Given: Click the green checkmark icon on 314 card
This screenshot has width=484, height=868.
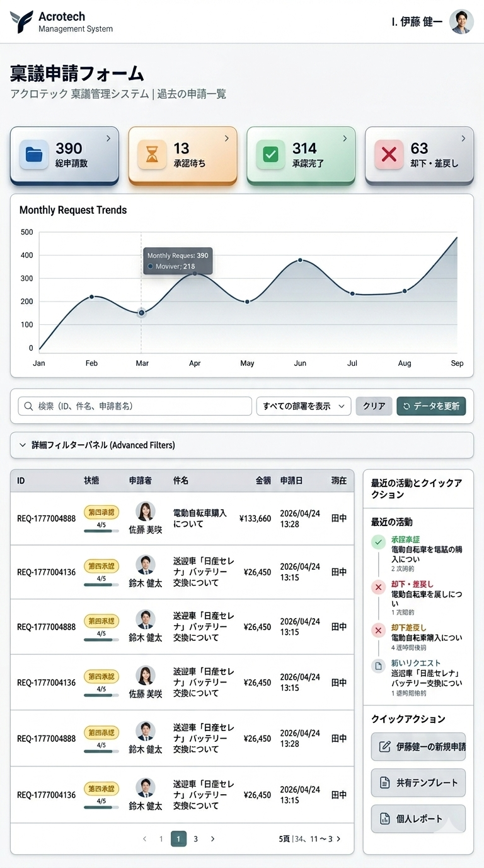Looking at the screenshot, I should tap(270, 155).
